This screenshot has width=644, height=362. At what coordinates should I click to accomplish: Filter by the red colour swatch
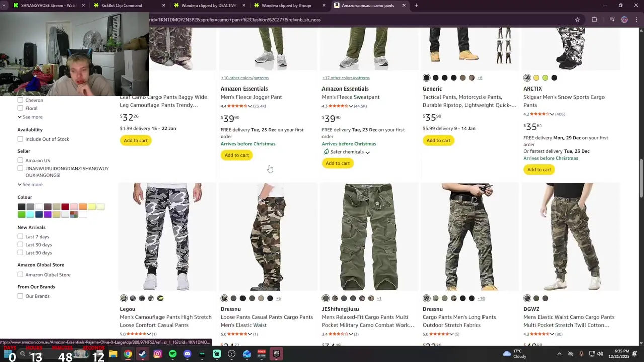[x=65, y=207]
